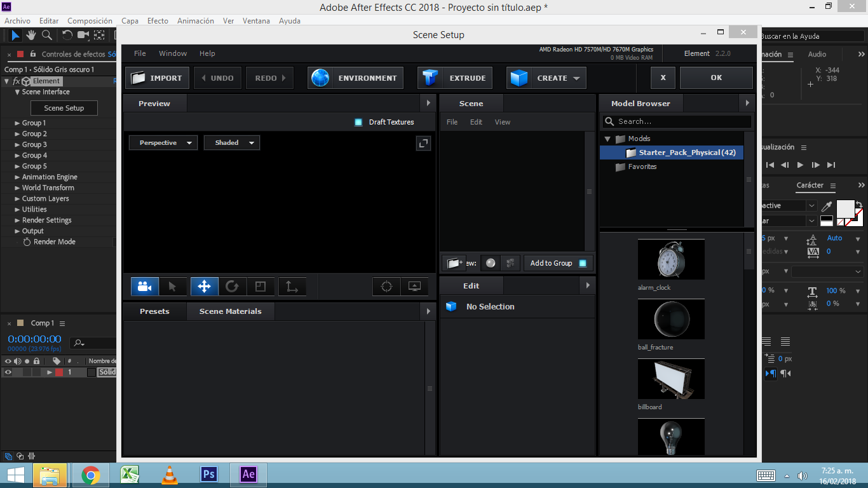Switch to the Presets tab
This screenshot has width=868, height=488.
click(x=154, y=311)
